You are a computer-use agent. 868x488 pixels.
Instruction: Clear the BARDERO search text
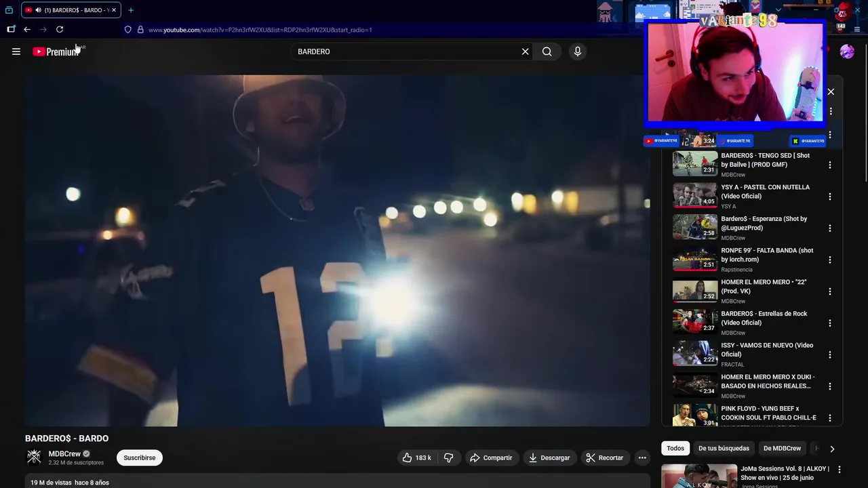(x=525, y=52)
